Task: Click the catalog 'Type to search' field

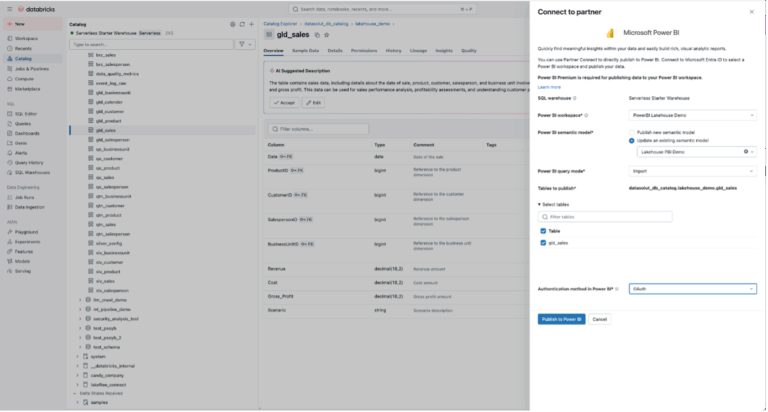Action: [151, 44]
